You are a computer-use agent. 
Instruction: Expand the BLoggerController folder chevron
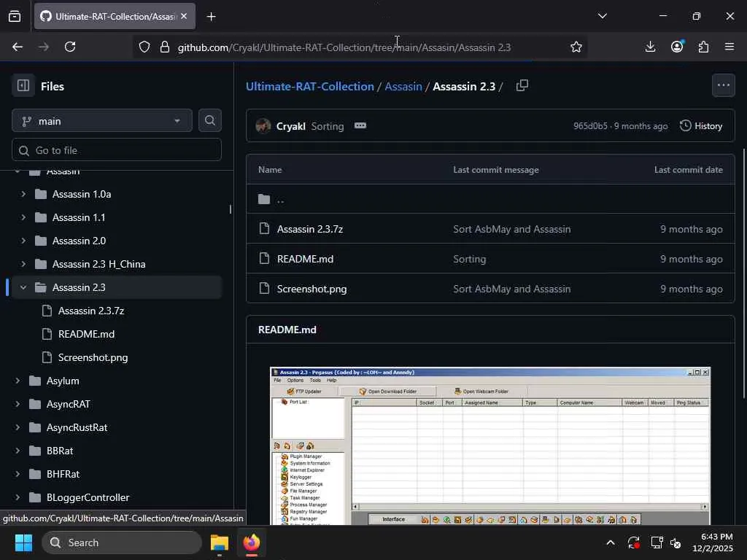pos(18,497)
